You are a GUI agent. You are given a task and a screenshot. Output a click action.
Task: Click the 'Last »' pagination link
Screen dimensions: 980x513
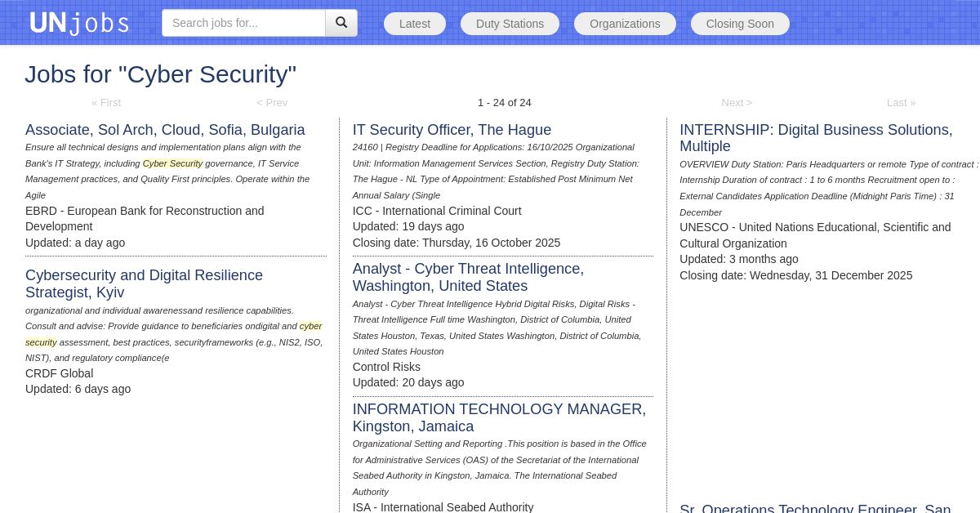click(901, 103)
